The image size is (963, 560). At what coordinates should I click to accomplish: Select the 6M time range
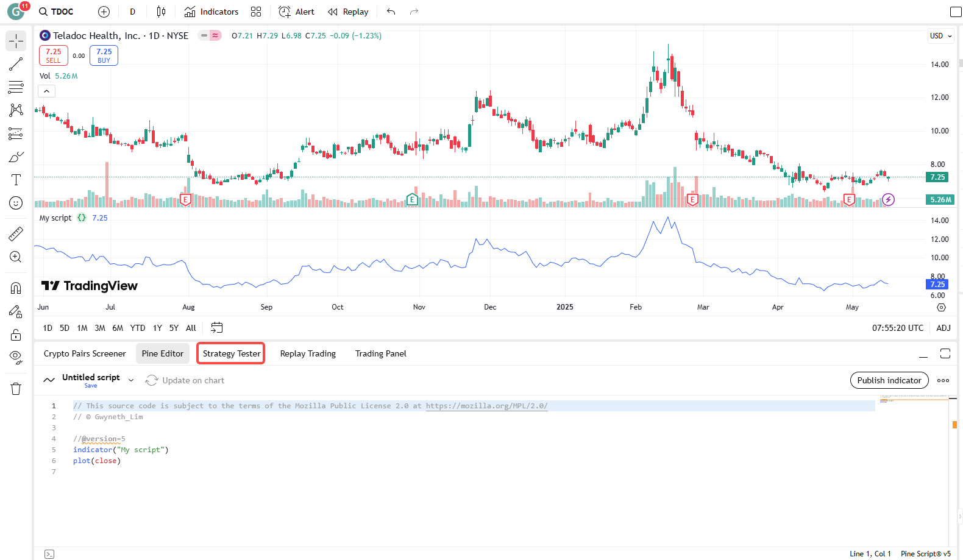point(118,328)
